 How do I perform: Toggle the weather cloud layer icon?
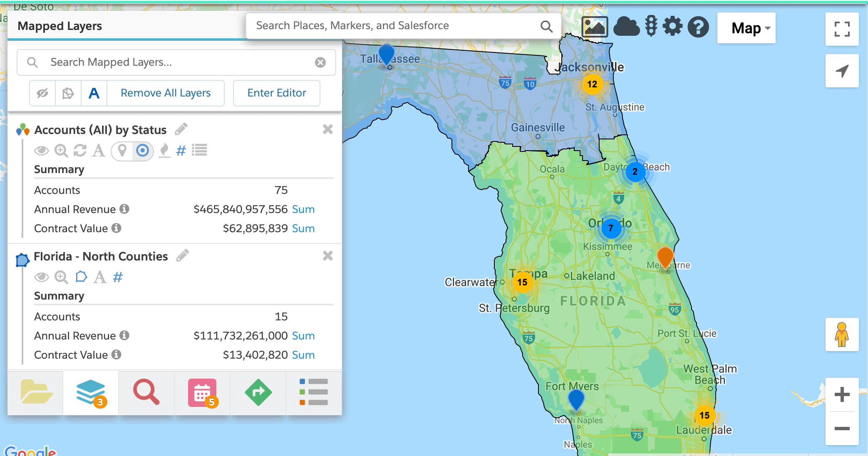[626, 27]
